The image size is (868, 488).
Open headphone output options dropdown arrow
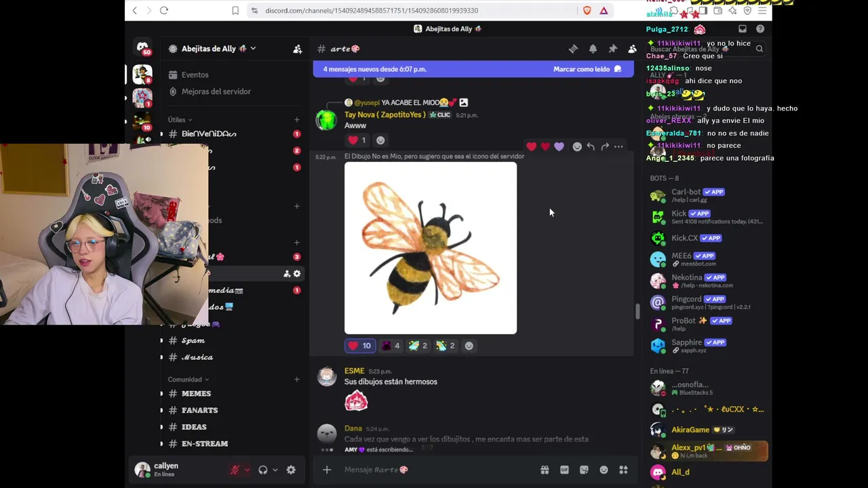click(275, 470)
